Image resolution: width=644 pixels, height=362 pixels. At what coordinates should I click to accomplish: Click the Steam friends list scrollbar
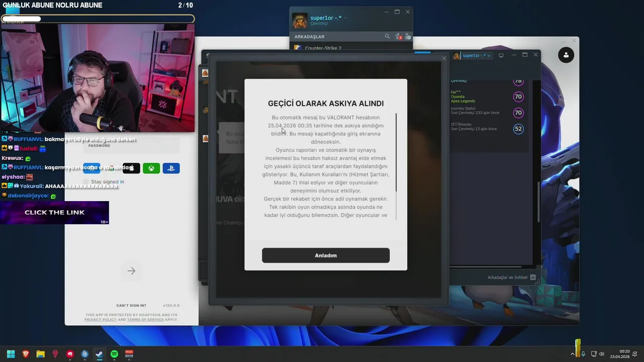click(x=538, y=201)
